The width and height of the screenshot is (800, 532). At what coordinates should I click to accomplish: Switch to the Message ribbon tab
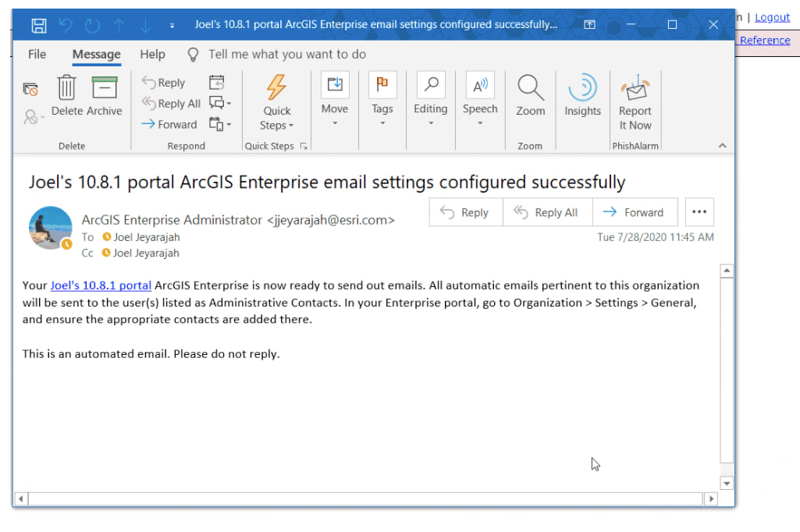tap(97, 54)
